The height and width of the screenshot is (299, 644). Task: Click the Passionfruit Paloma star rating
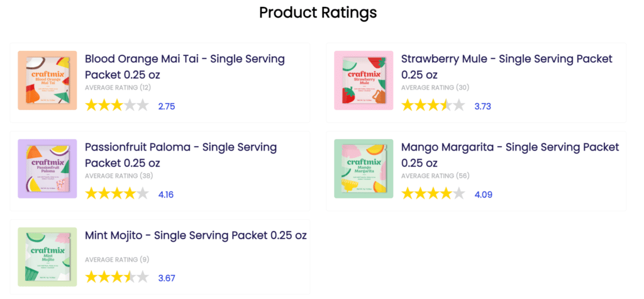(x=116, y=194)
